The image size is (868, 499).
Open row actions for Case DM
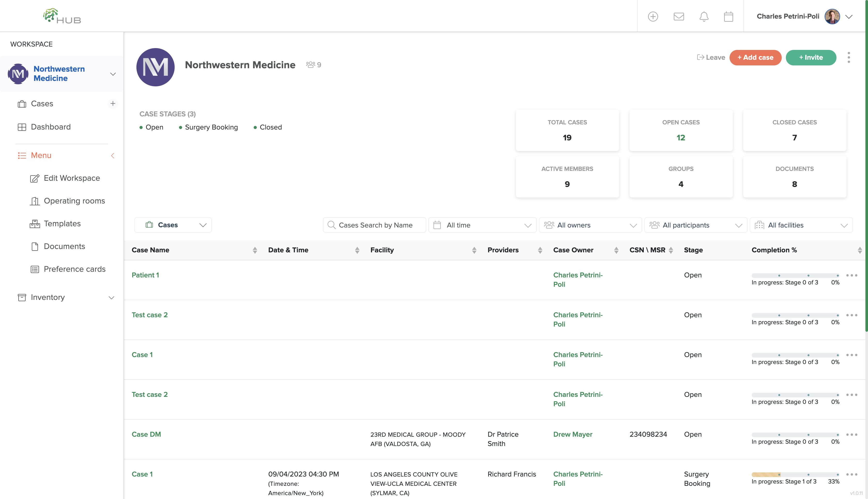pyautogui.click(x=851, y=435)
